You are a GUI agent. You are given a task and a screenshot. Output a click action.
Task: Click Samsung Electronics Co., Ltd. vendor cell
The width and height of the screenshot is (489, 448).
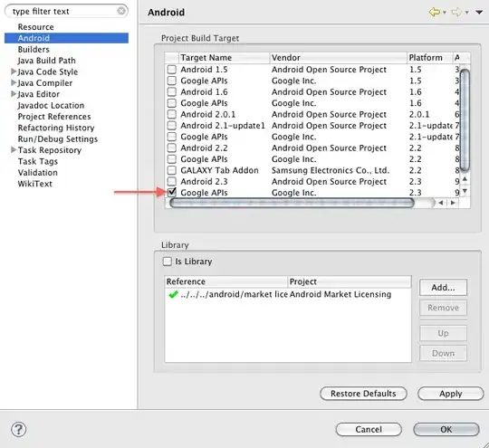[x=331, y=170]
